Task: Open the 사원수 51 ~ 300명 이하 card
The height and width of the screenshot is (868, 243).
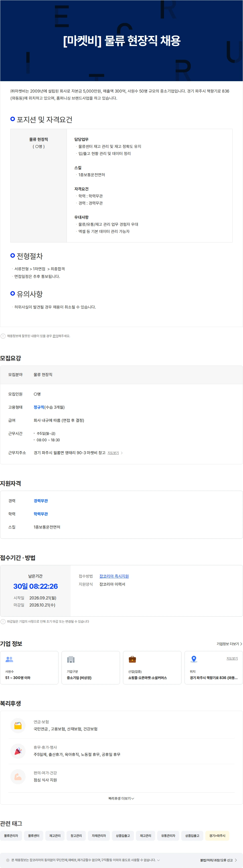Action: click(x=29, y=667)
